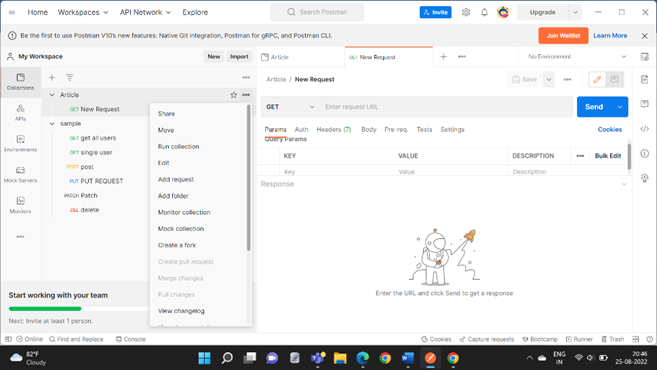Click the context menu scrollbar
Screen dimensions: 657x370
tap(248, 178)
